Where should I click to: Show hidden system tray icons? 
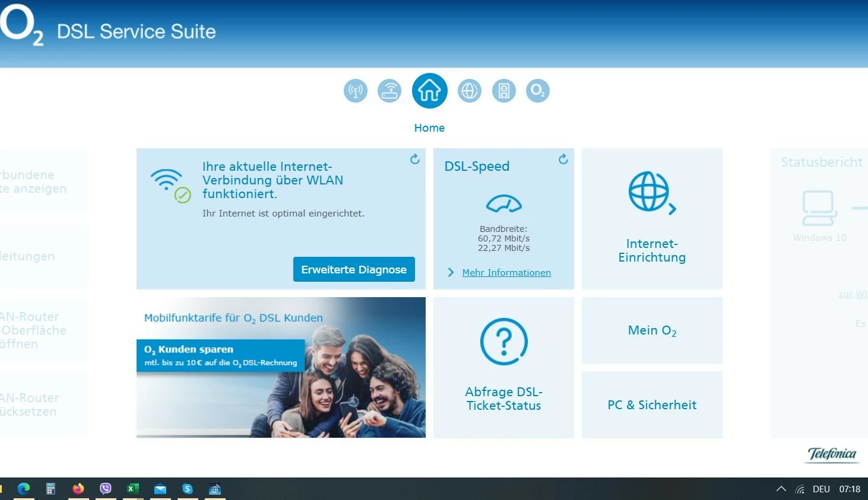[781, 489]
